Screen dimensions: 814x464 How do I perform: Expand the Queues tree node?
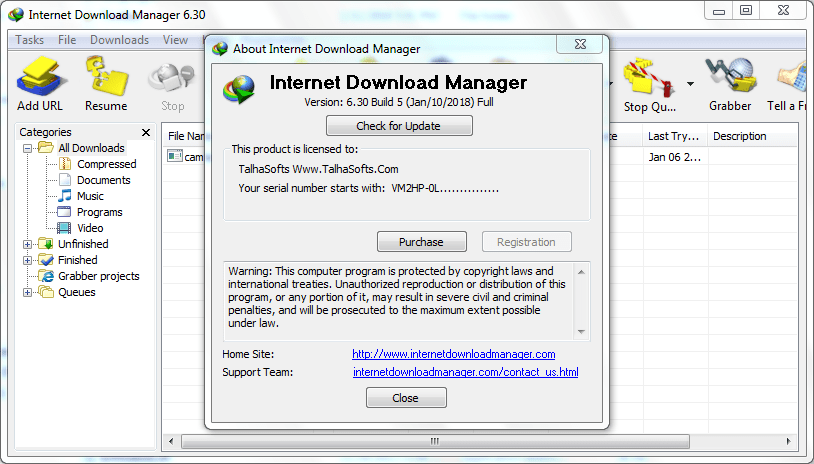(x=27, y=292)
